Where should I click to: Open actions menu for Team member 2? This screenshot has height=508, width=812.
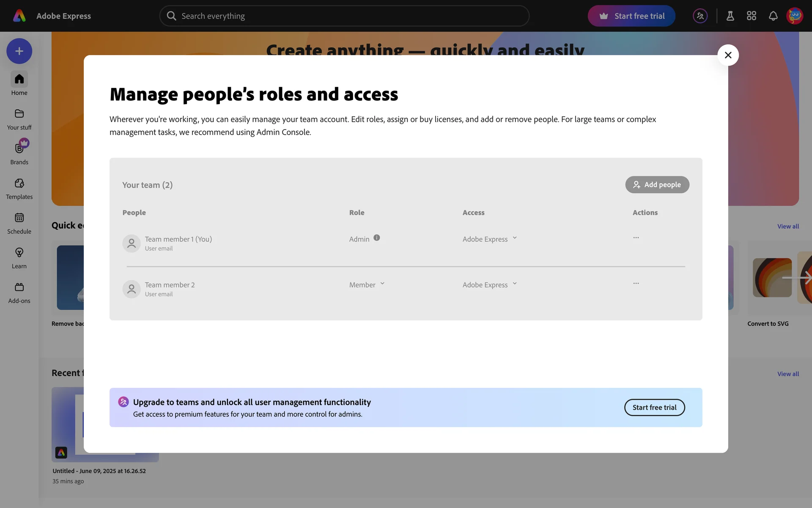click(x=636, y=284)
